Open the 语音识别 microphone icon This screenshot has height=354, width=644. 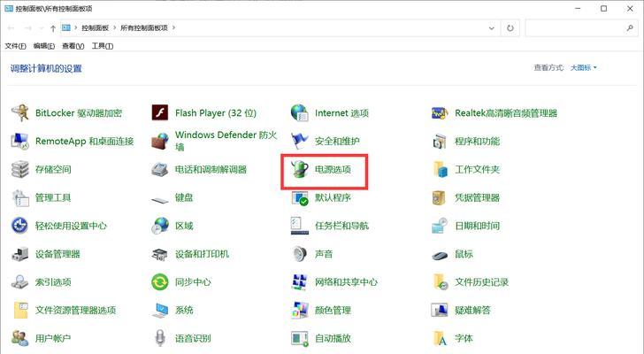160,338
